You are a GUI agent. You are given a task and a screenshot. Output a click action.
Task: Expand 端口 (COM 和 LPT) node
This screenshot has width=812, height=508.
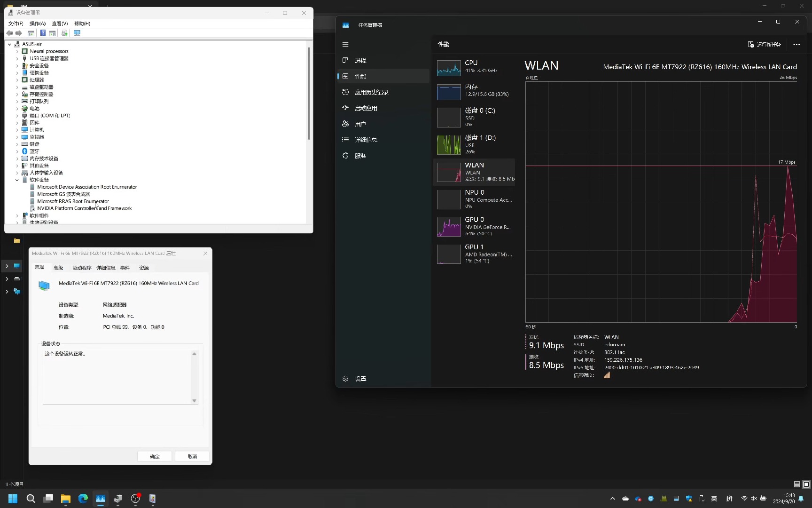pyautogui.click(x=17, y=115)
